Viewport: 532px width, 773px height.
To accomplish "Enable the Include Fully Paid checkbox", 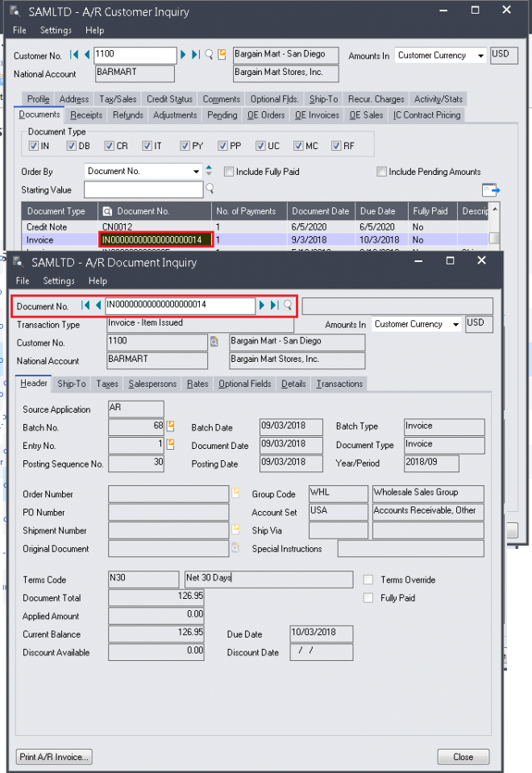I will pos(229,172).
